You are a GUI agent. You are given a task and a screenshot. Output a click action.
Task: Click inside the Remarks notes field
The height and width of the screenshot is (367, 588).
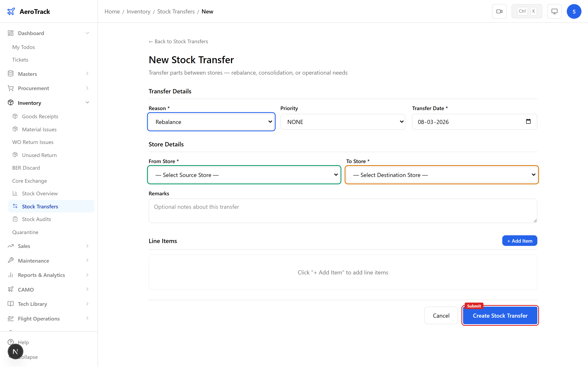tap(343, 211)
